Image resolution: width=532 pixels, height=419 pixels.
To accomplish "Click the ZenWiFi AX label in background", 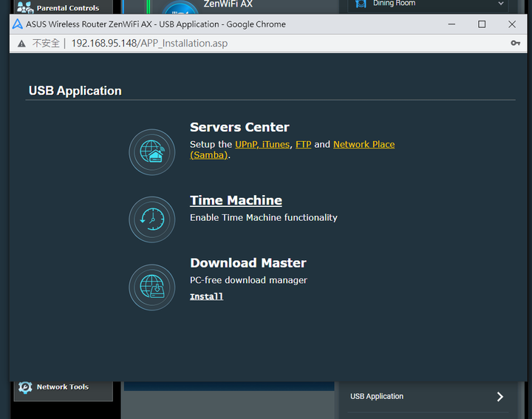I will coord(228,4).
